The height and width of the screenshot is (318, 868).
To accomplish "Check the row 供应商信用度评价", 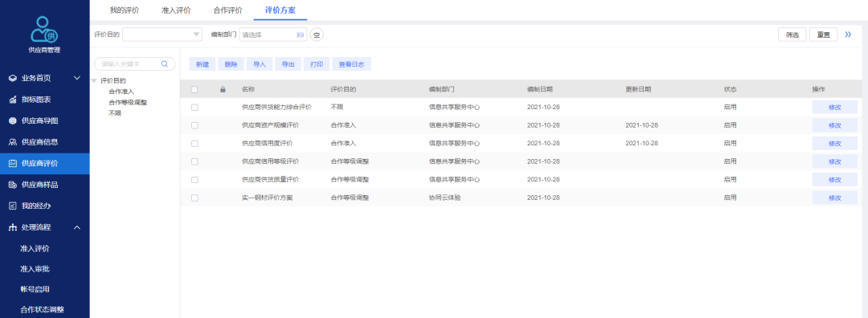I will (194, 143).
